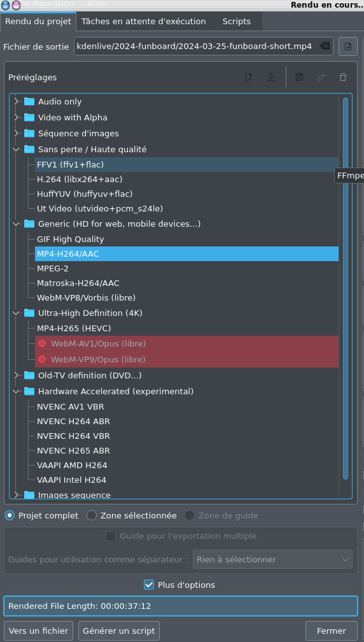Open the output file browse dialog
This screenshot has height=642, width=364.
pos(348,46)
